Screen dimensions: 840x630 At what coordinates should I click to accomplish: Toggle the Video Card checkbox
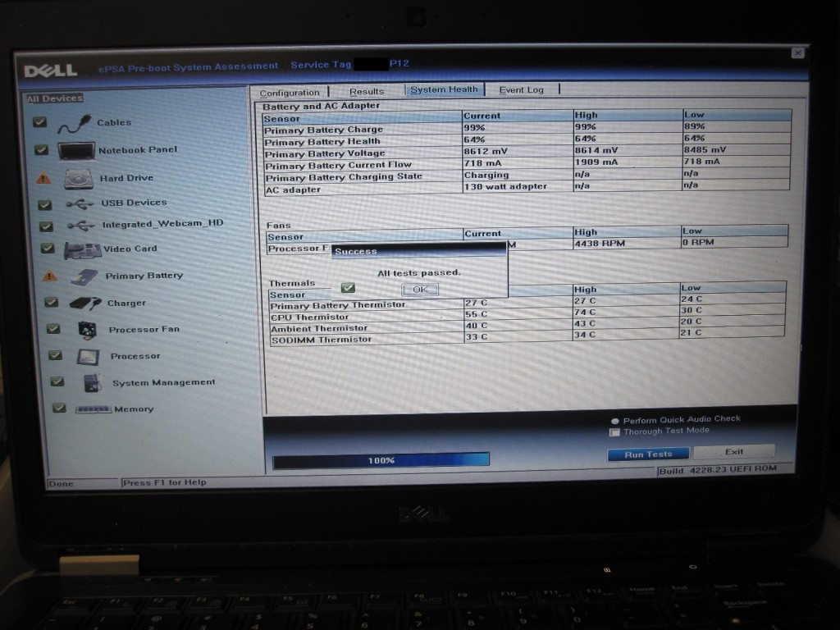click(48, 248)
